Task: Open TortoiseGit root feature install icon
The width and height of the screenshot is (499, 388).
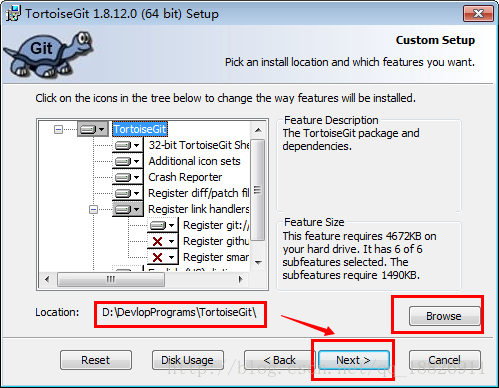Action: (93, 129)
